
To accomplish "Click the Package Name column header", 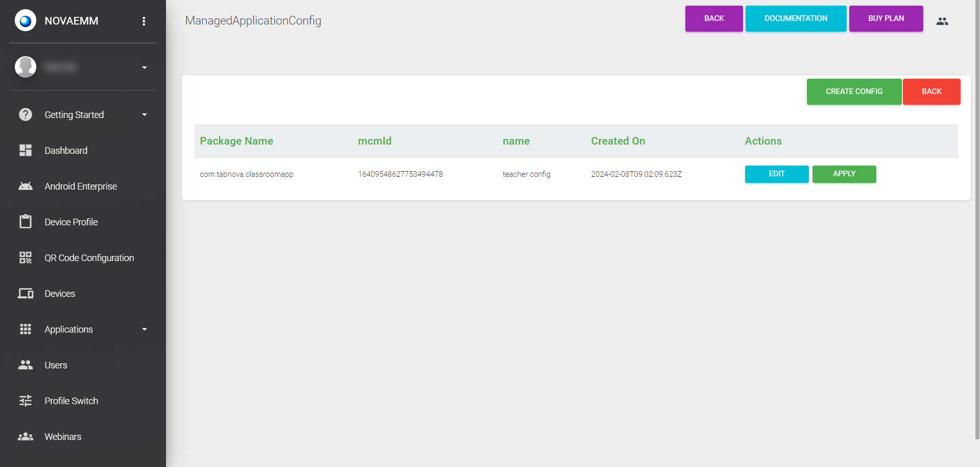I will pos(236,141).
